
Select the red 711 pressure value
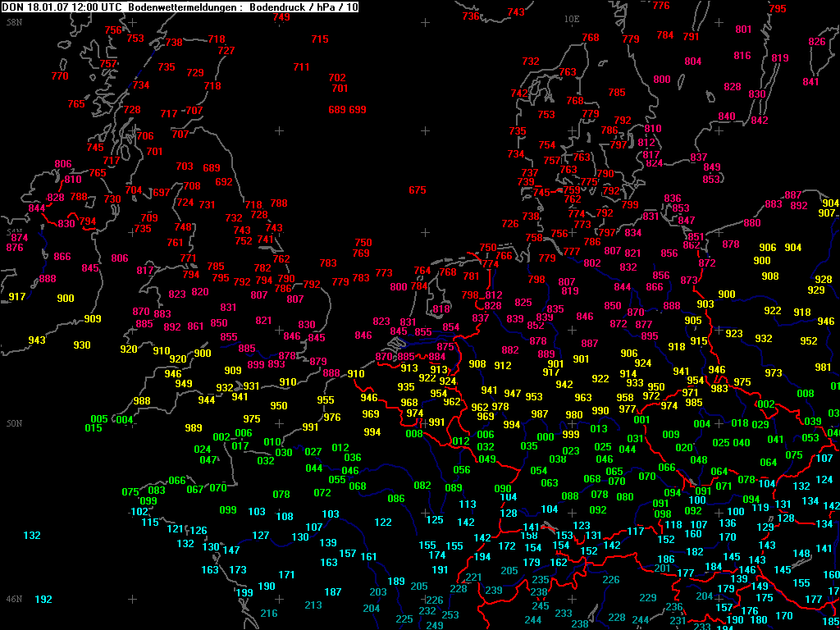click(x=302, y=67)
